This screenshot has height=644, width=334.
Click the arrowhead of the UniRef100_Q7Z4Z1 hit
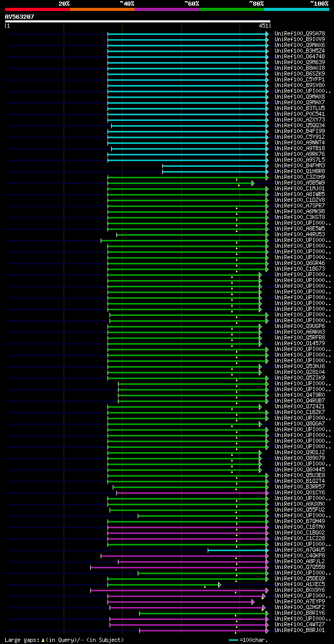click(x=260, y=407)
